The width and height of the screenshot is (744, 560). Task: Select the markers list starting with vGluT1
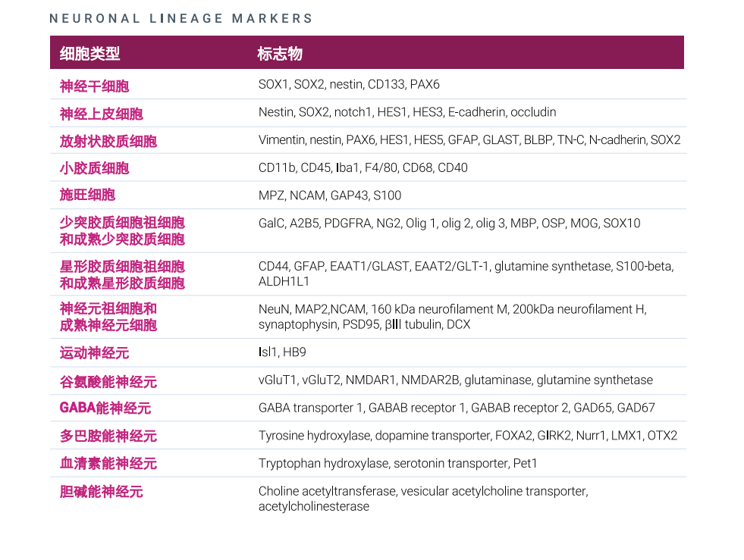click(455, 380)
